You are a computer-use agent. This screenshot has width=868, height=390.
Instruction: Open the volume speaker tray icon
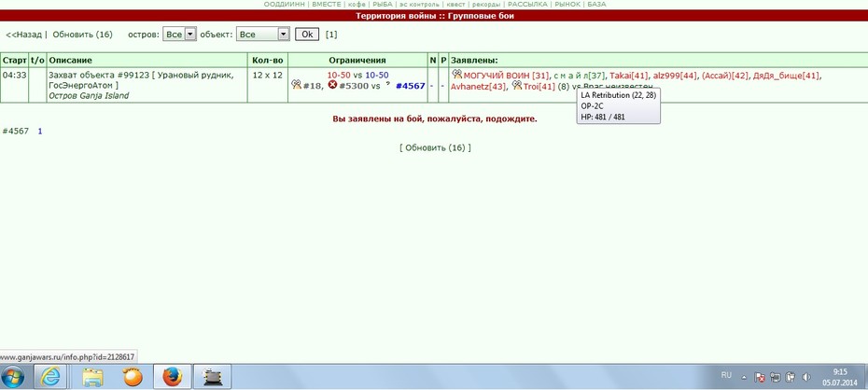(x=806, y=377)
